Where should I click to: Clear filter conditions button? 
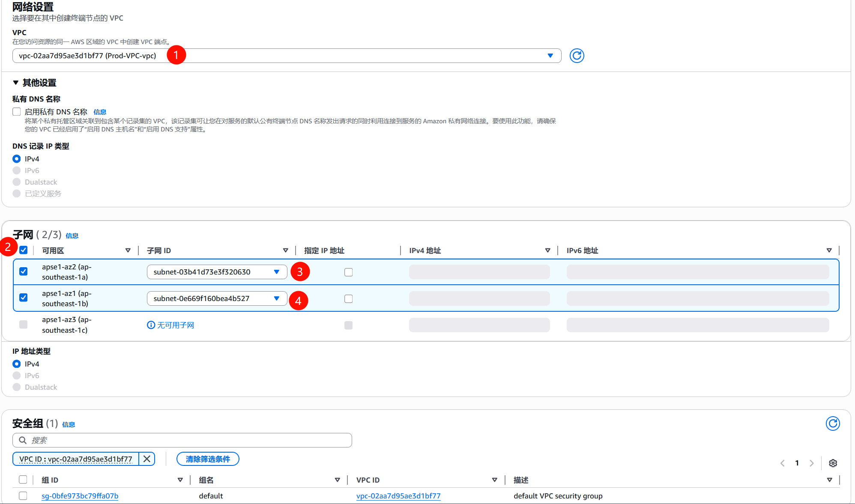[x=208, y=459]
